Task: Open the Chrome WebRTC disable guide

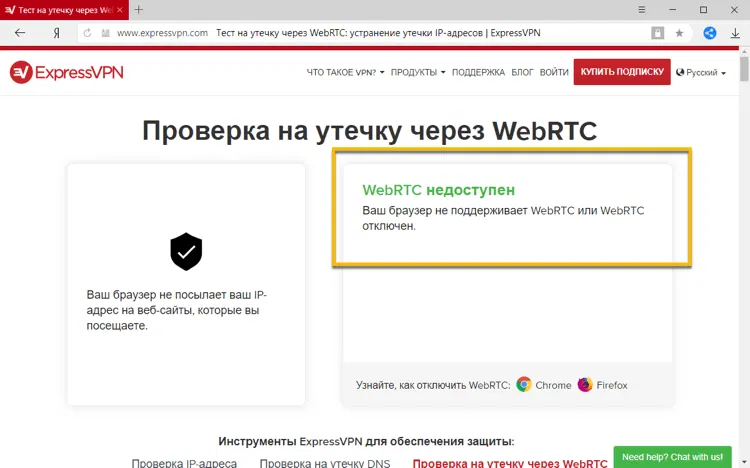Action: 544,385
